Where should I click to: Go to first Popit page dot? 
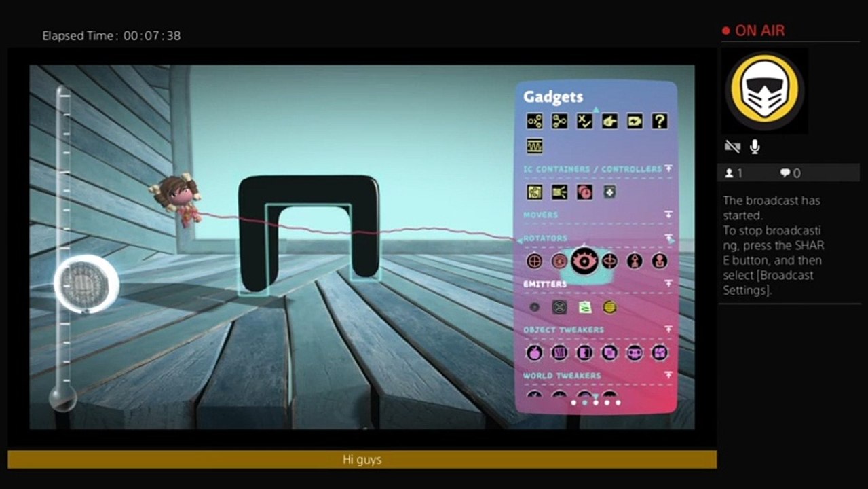[x=573, y=403]
